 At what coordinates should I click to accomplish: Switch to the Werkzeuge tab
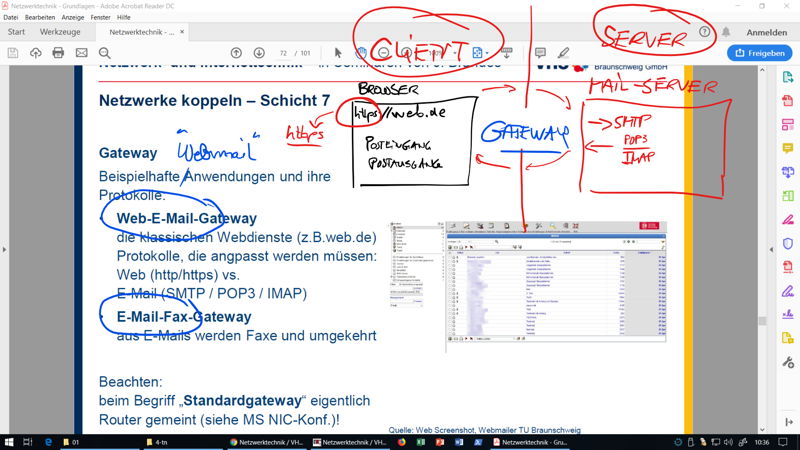(60, 32)
